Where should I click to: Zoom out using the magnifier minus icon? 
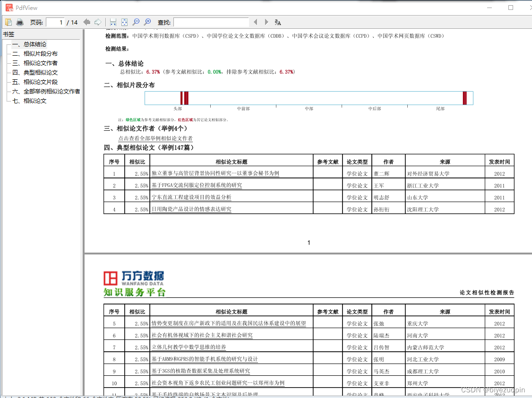point(137,22)
